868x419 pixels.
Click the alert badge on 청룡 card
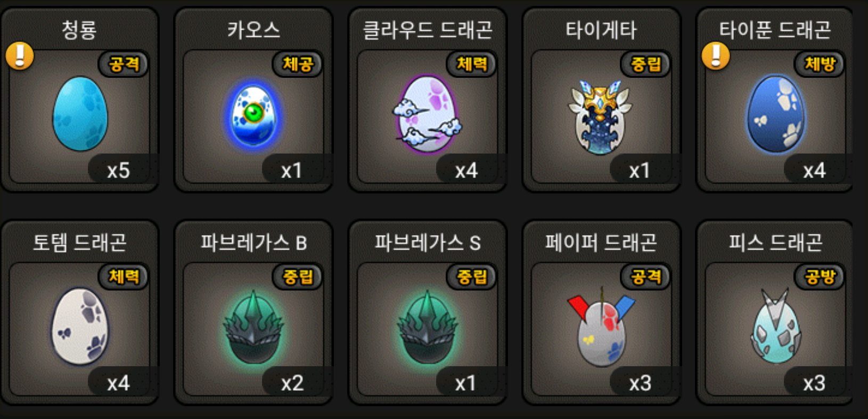(20, 56)
